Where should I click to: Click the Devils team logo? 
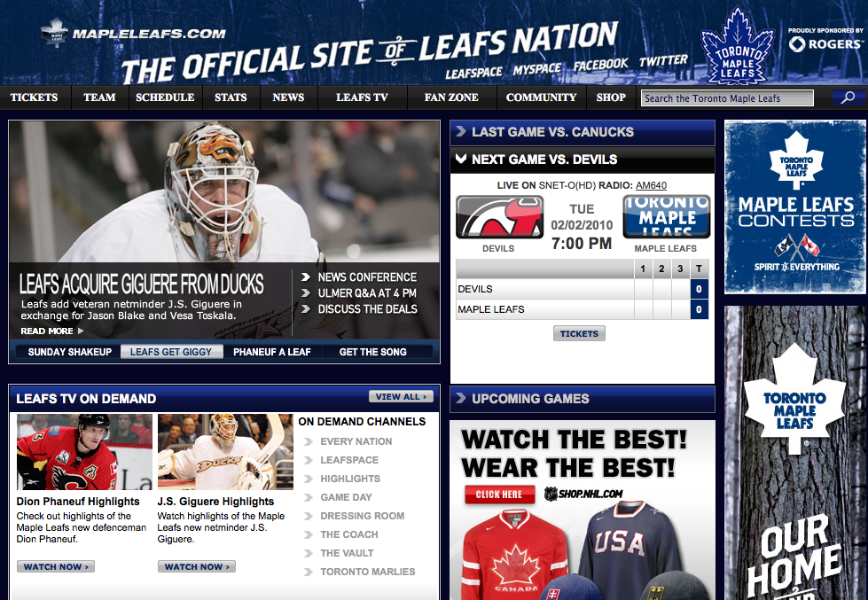499,217
